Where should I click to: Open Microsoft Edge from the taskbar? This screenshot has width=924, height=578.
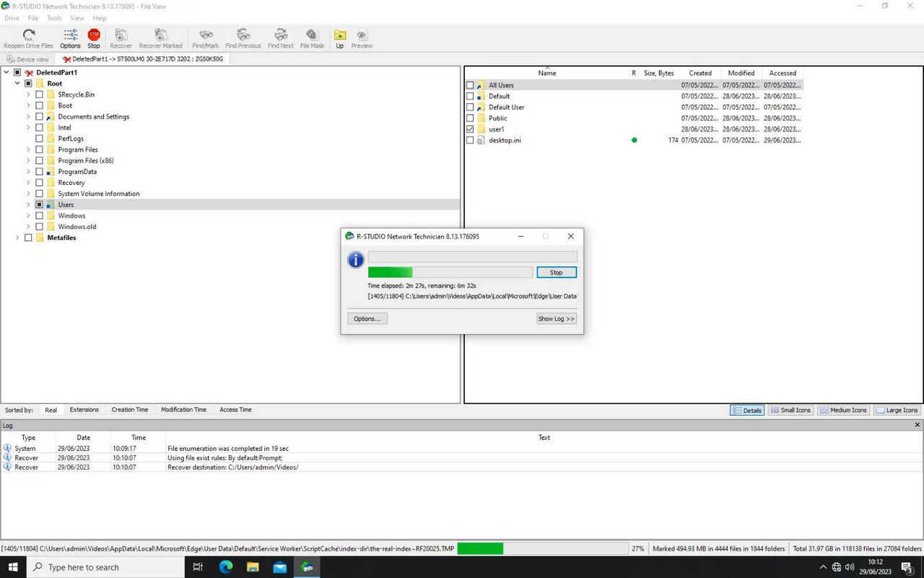[225, 567]
